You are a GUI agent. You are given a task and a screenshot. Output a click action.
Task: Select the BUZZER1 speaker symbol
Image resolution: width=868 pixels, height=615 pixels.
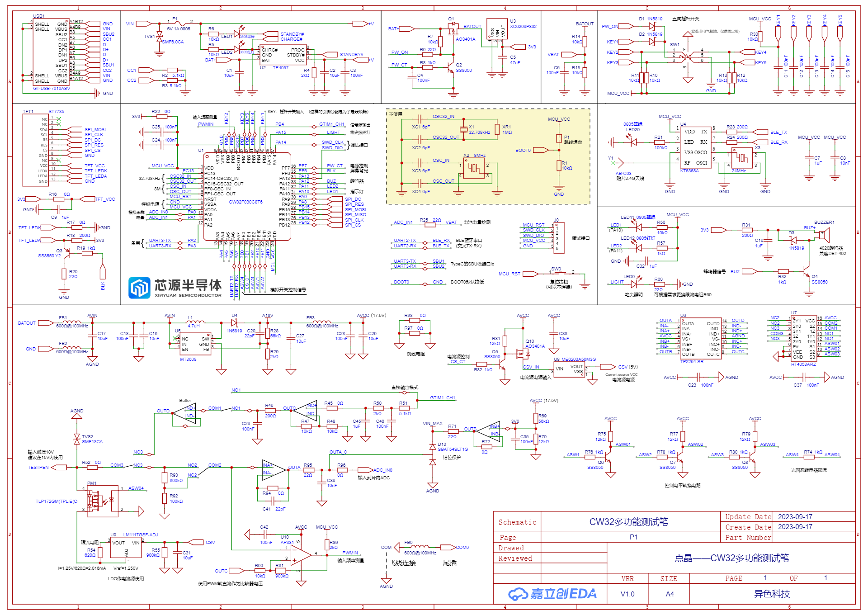point(825,235)
